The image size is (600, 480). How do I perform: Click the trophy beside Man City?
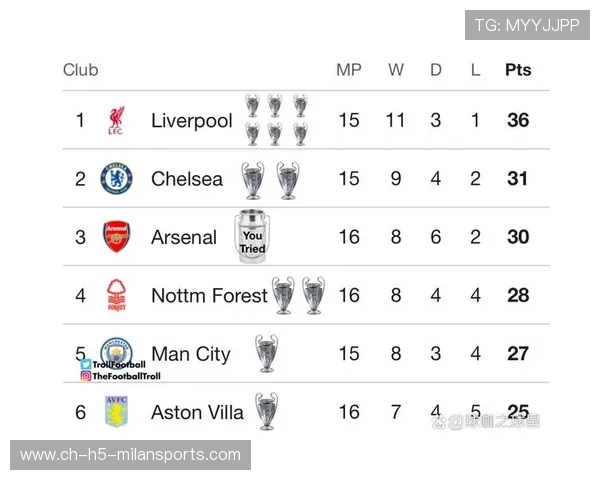[x=266, y=353]
